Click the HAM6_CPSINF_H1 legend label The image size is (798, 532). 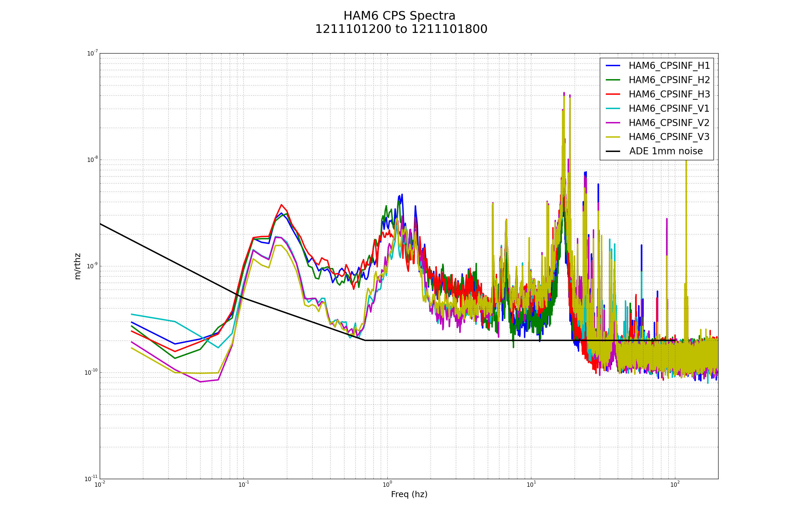pos(669,66)
